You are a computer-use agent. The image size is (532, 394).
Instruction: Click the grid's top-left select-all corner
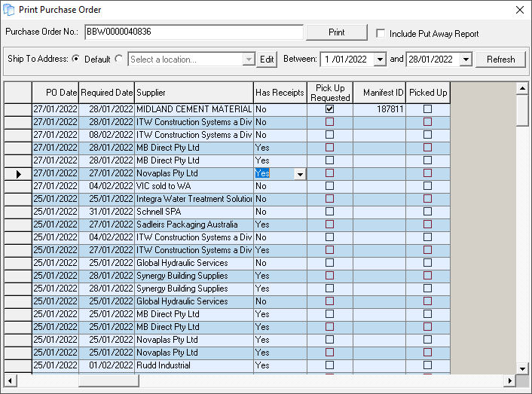tap(18, 93)
